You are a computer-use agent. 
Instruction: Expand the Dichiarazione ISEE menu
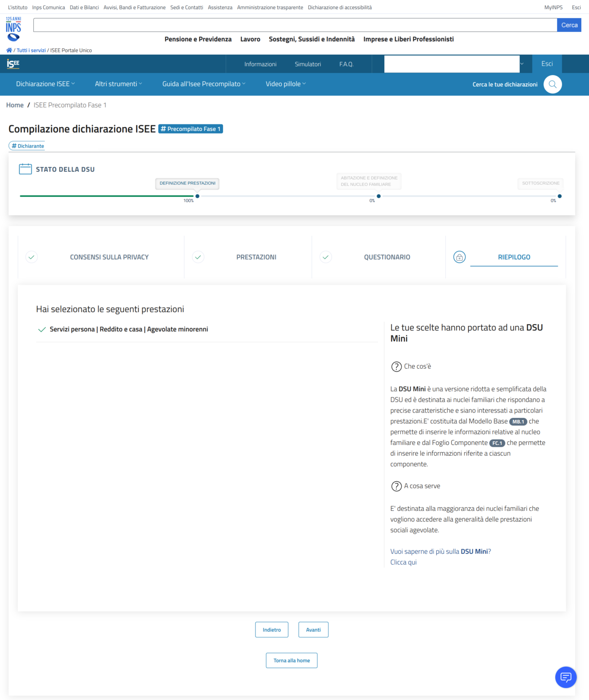(x=46, y=84)
